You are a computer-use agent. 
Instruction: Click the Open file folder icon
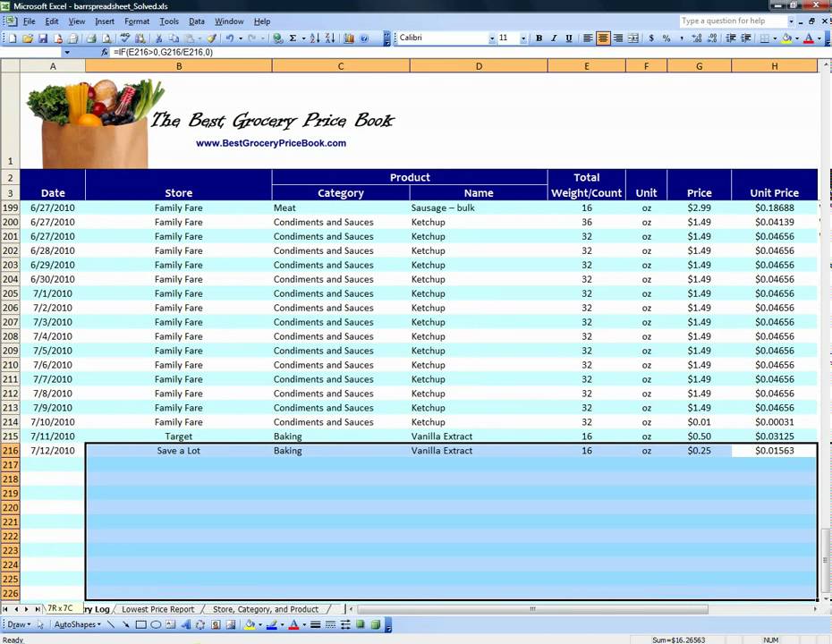click(x=28, y=38)
